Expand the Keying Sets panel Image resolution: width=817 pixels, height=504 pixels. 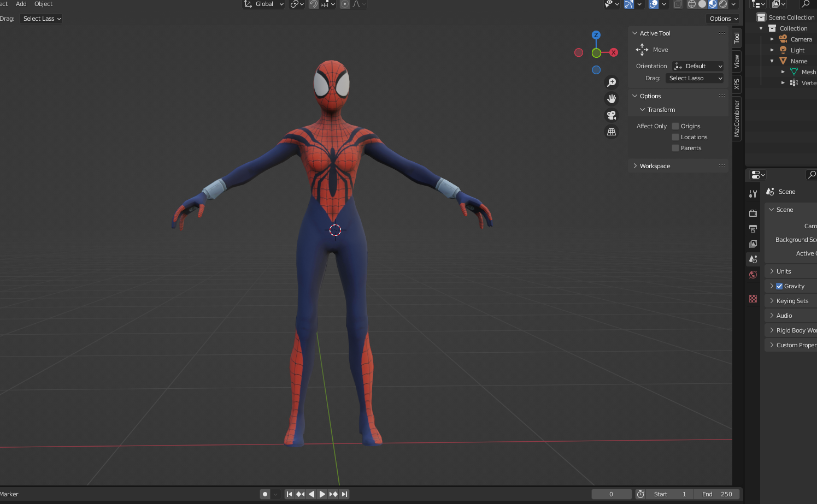(772, 301)
